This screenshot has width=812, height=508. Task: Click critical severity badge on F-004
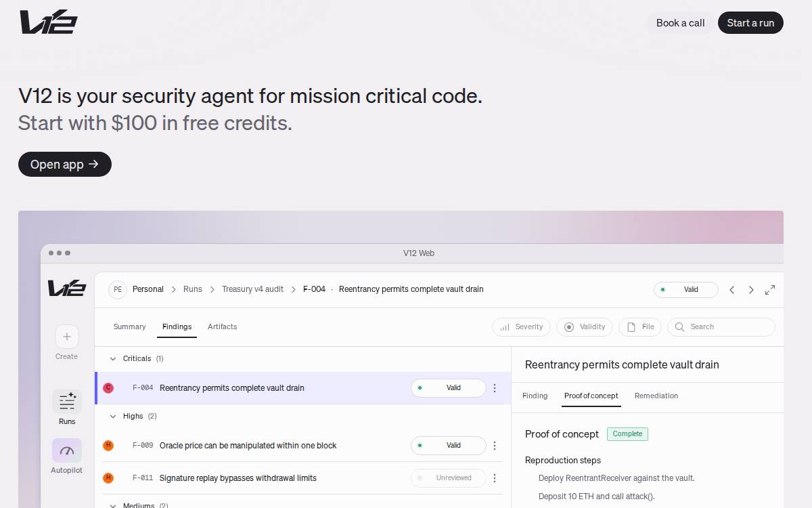(x=108, y=388)
